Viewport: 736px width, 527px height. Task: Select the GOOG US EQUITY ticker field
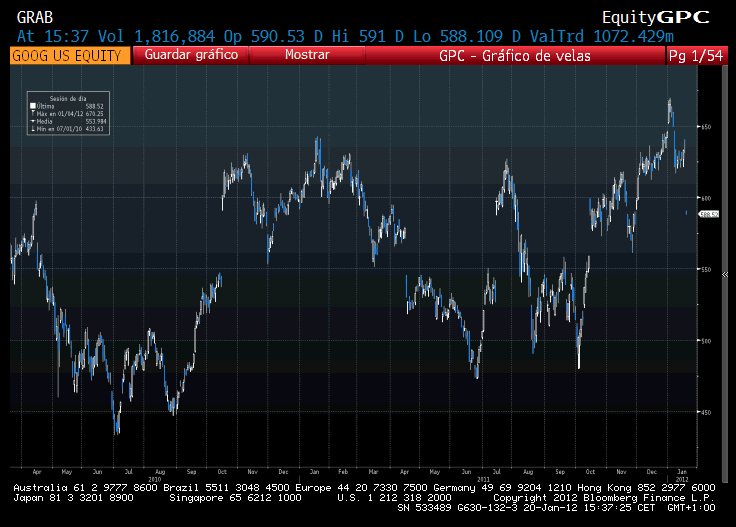point(70,55)
